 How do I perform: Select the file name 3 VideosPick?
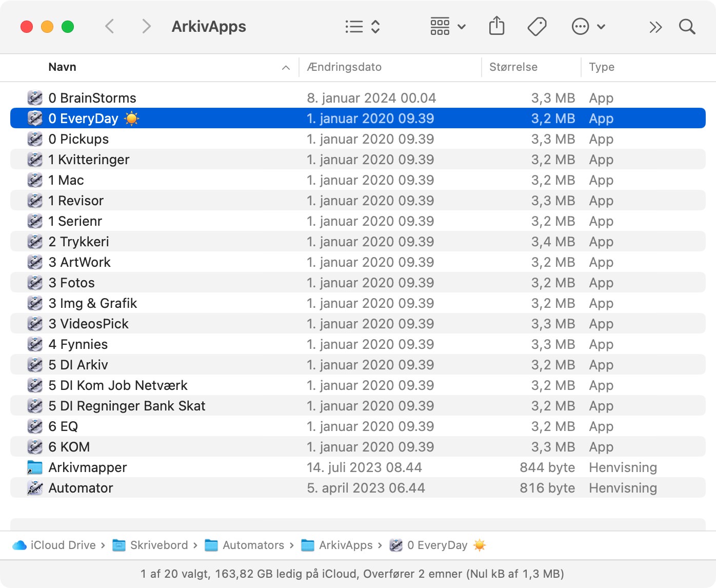88,324
